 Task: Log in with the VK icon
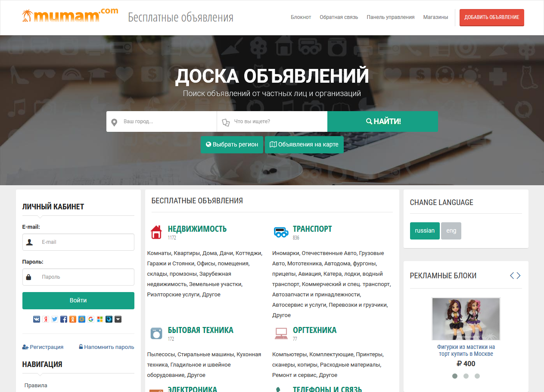tap(37, 319)
